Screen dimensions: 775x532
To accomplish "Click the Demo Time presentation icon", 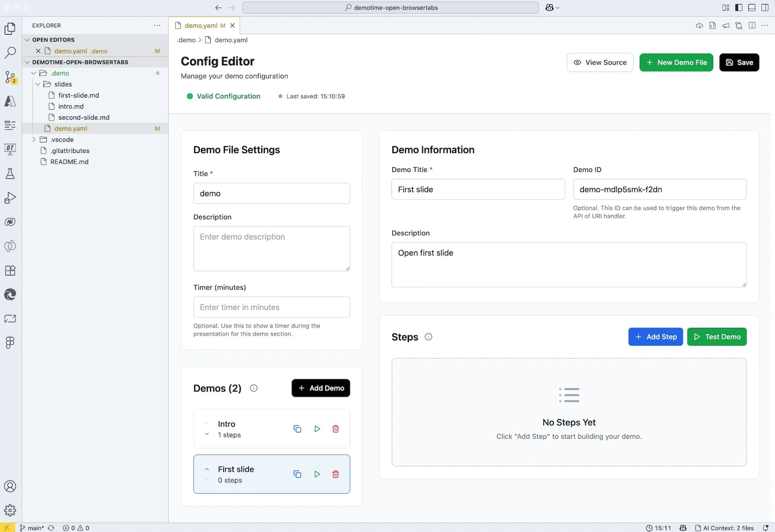I will (10, 149).
